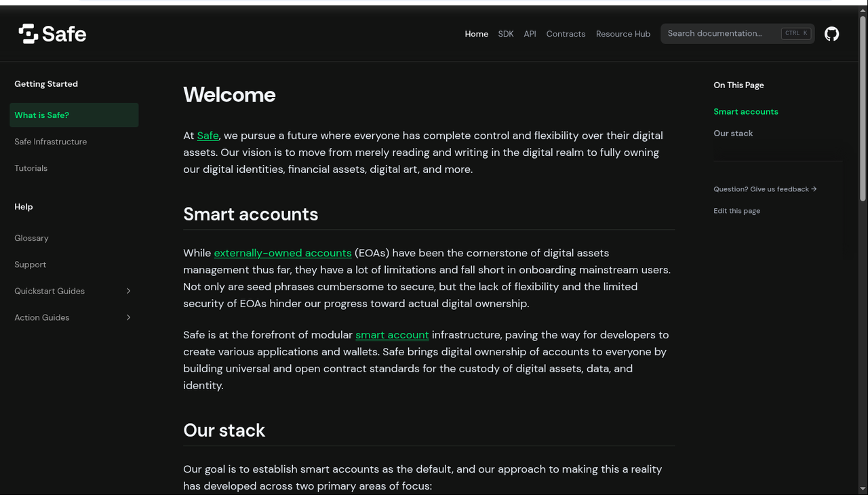Click the Getting Started sidebar header

[46, 84]
